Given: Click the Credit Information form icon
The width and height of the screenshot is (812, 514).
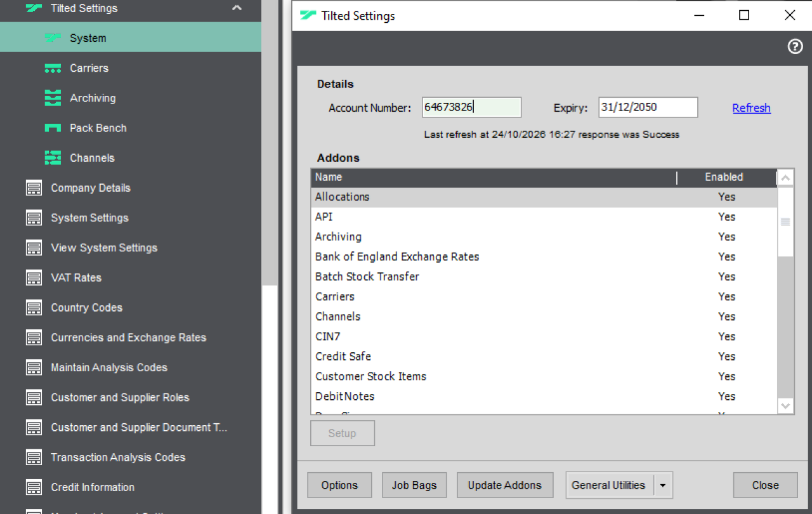Looking at the screenshot, I should 34,487.
